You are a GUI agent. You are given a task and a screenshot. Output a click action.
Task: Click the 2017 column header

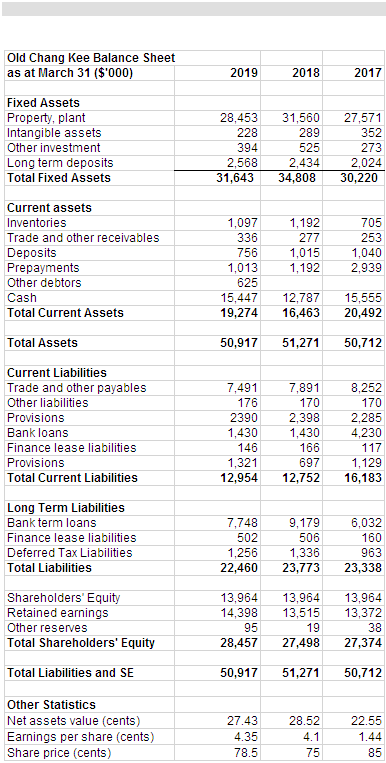(x=368, y=73)
